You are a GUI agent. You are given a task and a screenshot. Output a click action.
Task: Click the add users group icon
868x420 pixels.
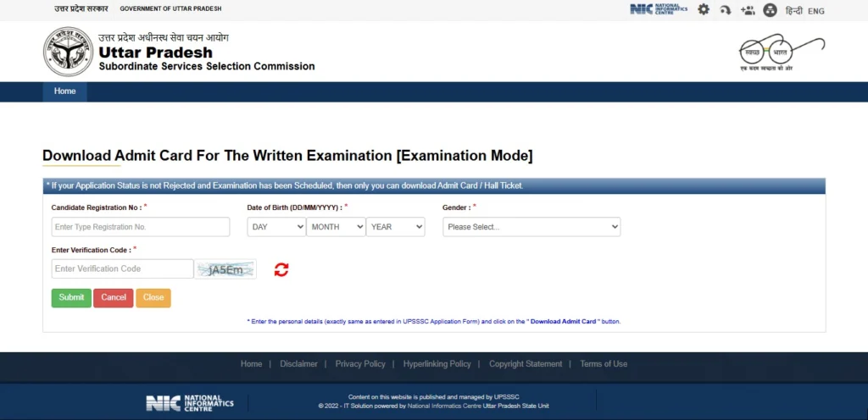pyautogui.click(x=748, y=10)
